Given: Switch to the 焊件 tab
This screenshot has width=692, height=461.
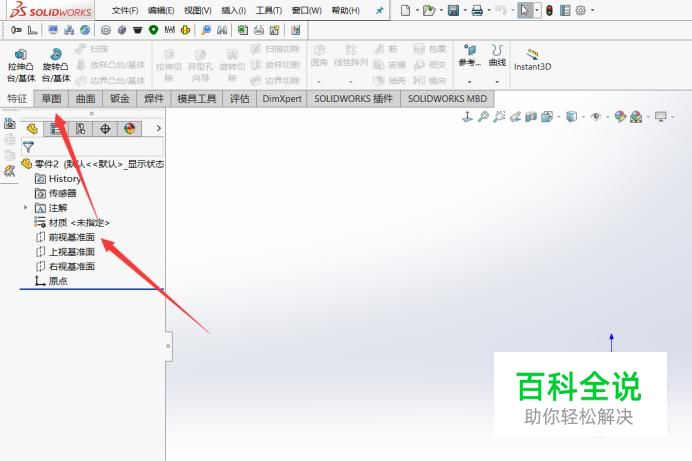Looking at the screenshot, I should point(154,98).
